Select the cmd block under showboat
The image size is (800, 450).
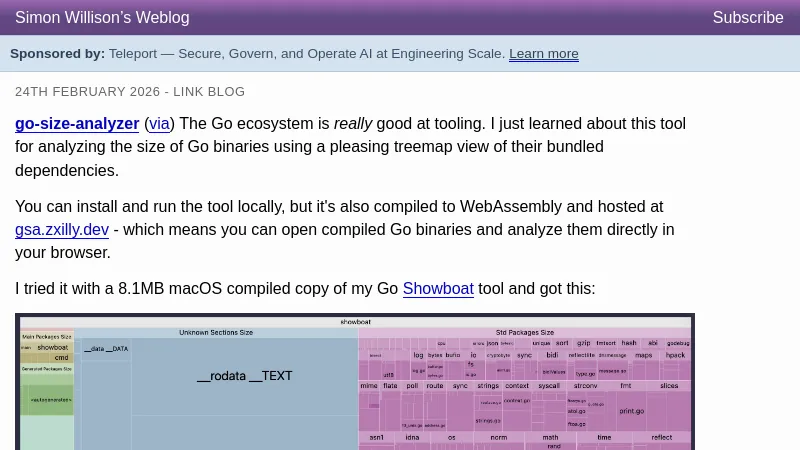pos(61,357)
